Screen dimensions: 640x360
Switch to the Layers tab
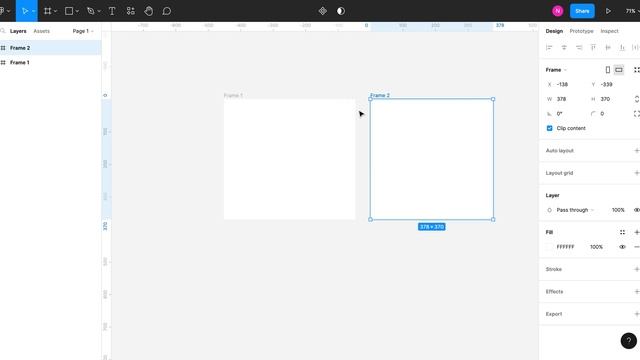tap(18, 31)
